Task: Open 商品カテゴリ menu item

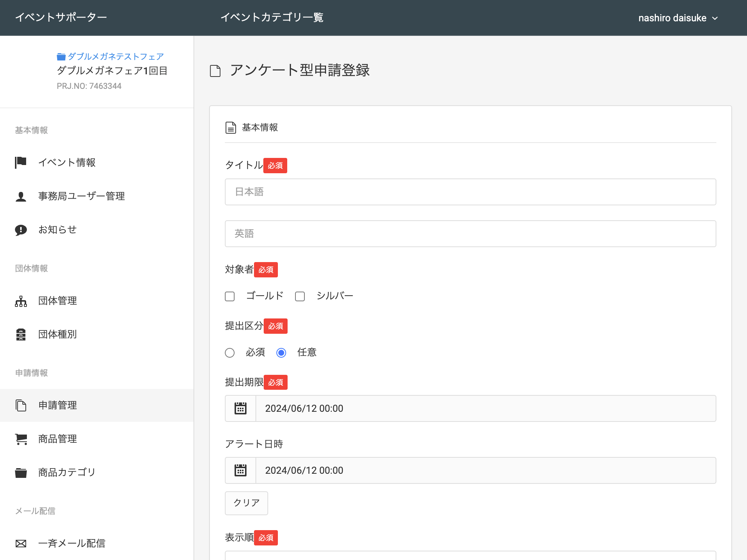Action: coord(97,472)
